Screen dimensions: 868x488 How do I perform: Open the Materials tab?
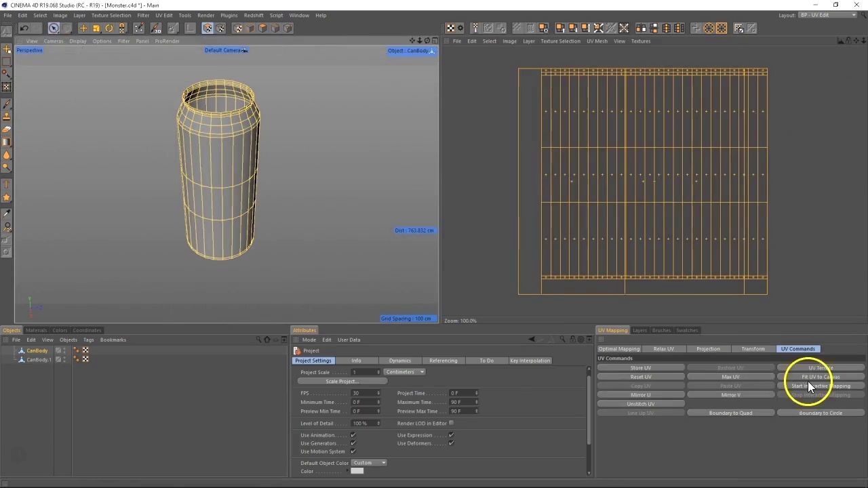point(36,330)
